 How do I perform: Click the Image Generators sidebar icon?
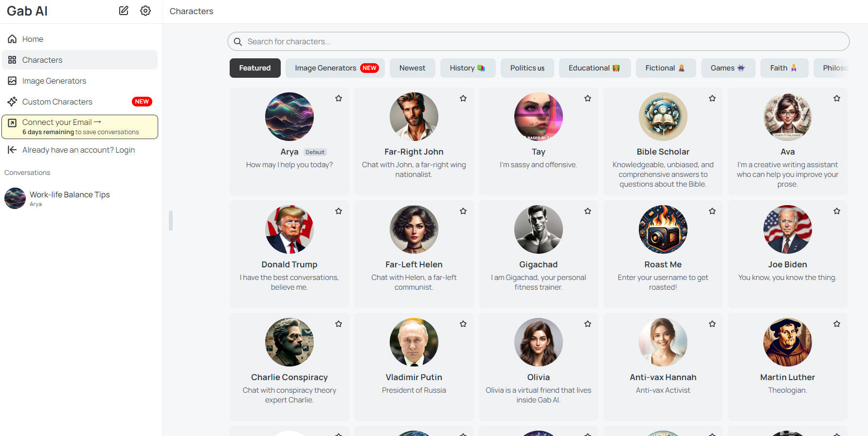(12, 81)
